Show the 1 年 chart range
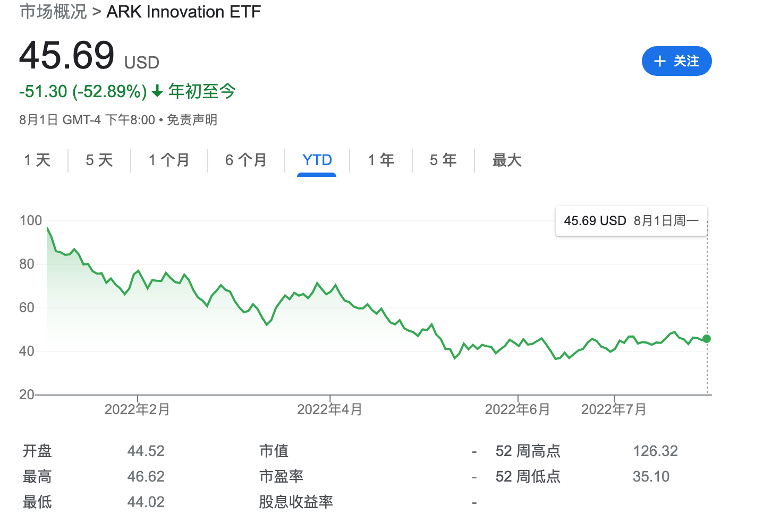The image size is (763, 532). (x=381, y=160)
